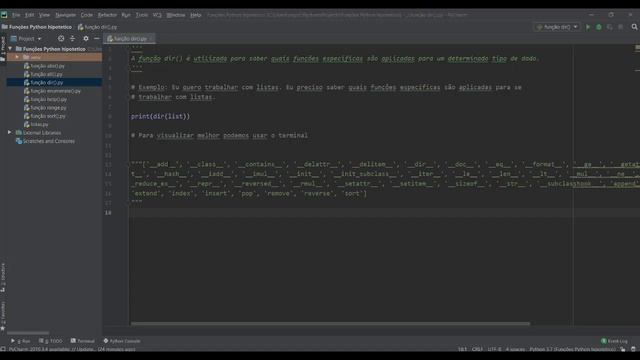Image resolution: width=640 pixels, height=360 pixels.
Task: Click the read-only lock icon in status bar
Action: point(622,349)
